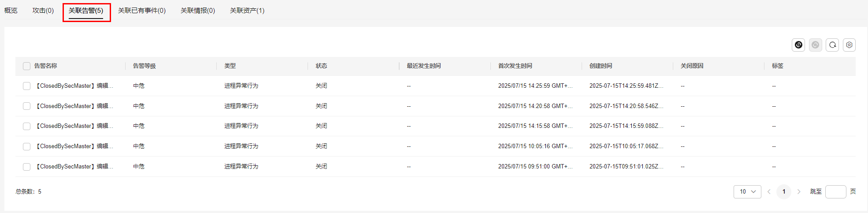Open table column settings gear
Image resolution: width=868 pixels, height=213 pixels.
tap(849, 45)
